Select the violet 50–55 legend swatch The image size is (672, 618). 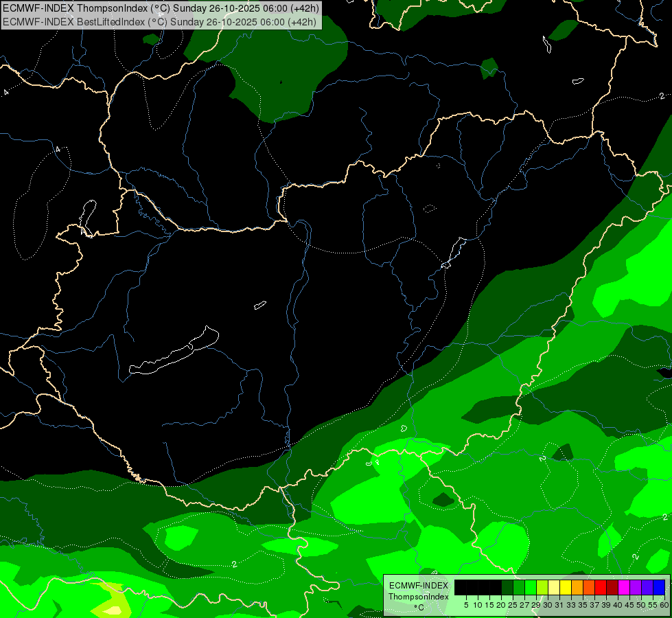(x=647, y=587)
